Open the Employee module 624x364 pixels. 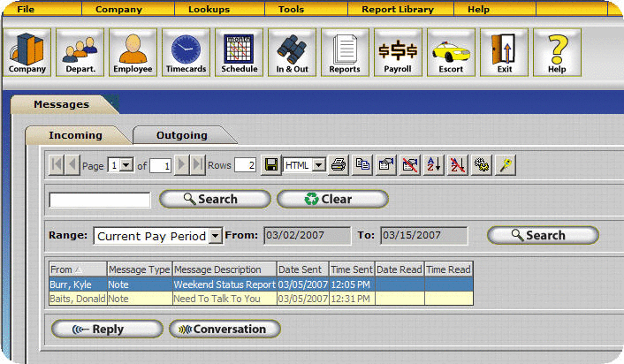133,51
